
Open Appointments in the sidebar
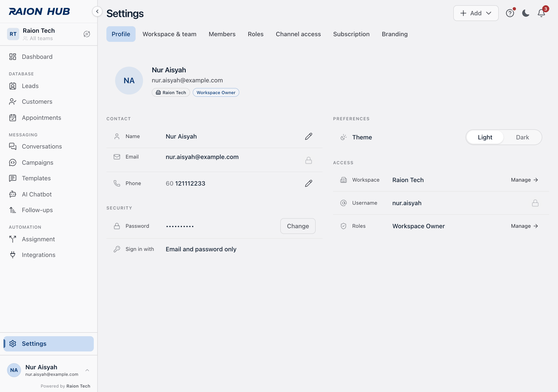48,118
